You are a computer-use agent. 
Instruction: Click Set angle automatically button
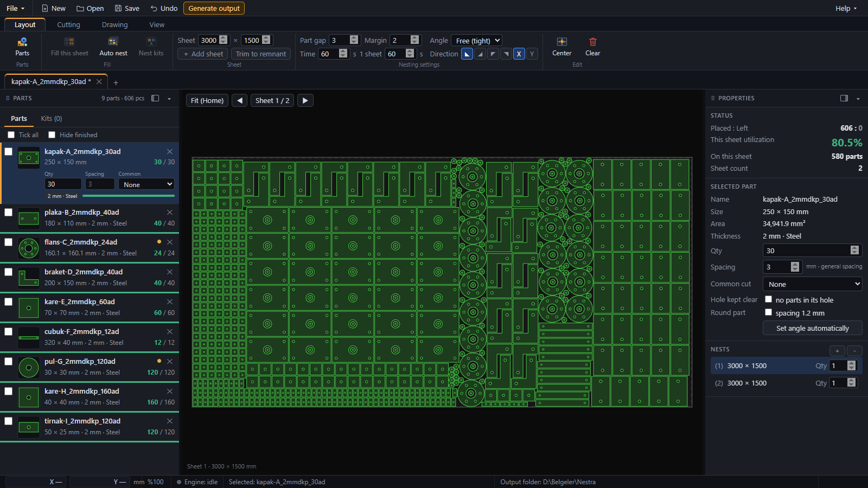click(813, 328)
